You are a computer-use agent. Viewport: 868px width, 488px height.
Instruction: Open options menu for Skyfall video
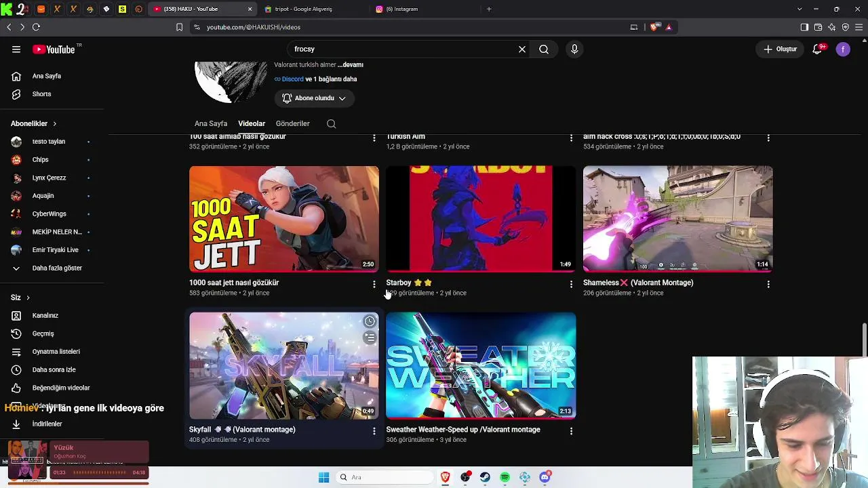coord(374,430)
